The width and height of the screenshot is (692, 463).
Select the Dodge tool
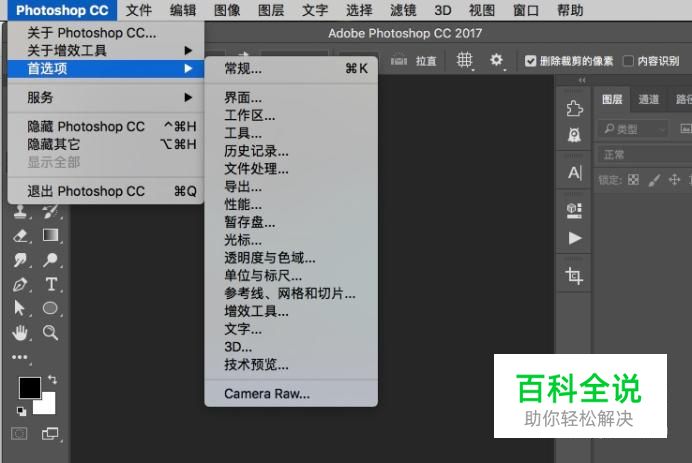click(50, 260)
